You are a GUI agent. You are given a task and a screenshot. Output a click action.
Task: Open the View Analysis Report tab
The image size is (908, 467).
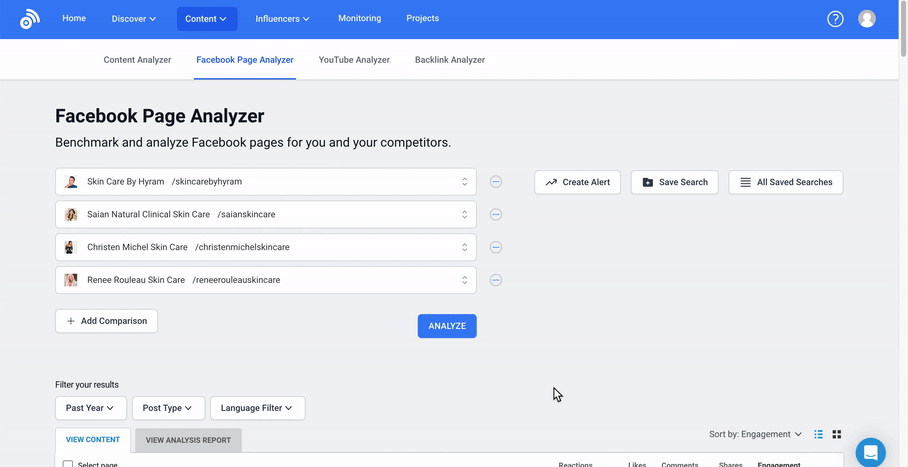[x=188, y=440]
